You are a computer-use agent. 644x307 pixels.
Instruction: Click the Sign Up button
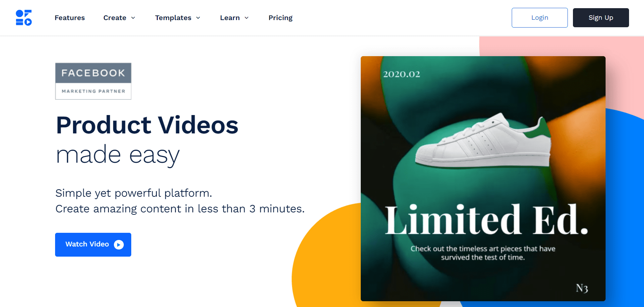[601, 18]
